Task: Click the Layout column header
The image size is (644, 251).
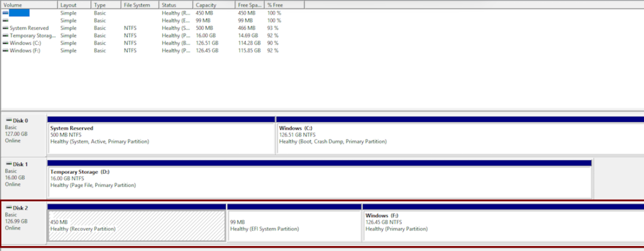Action: click(x=74, y=5)
